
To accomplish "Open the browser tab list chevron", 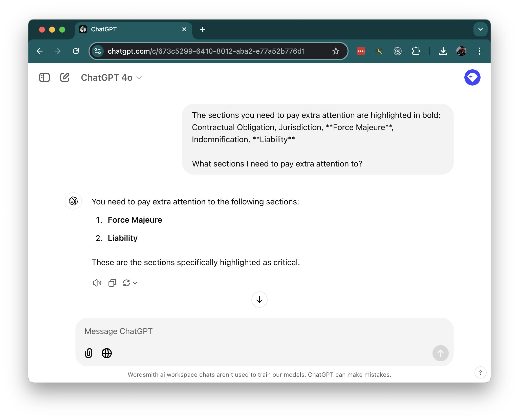I will (480, 29).
